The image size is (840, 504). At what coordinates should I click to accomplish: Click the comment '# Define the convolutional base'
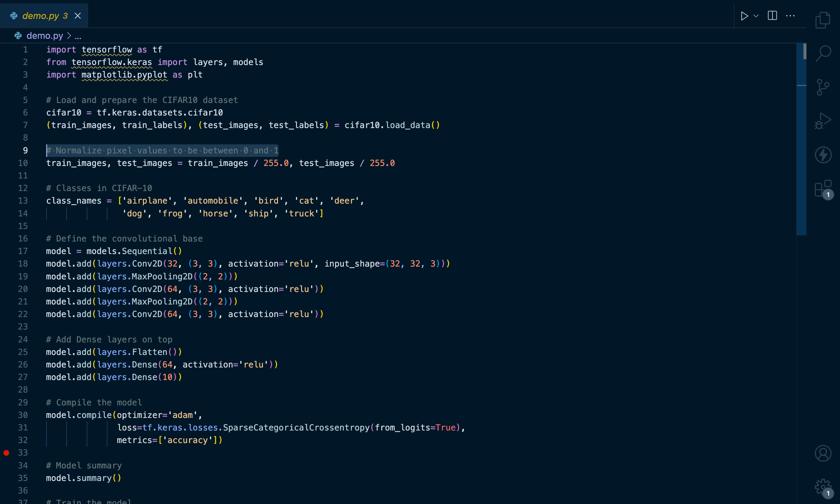click(124, 239)
